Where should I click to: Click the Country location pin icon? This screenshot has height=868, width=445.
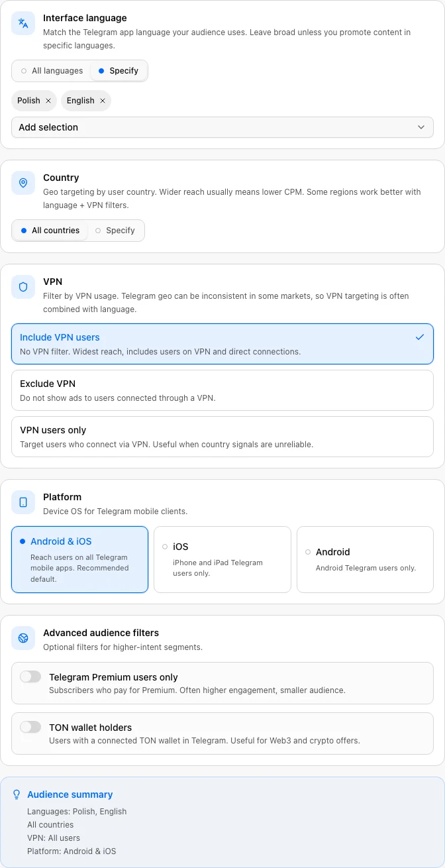(23, 183)
